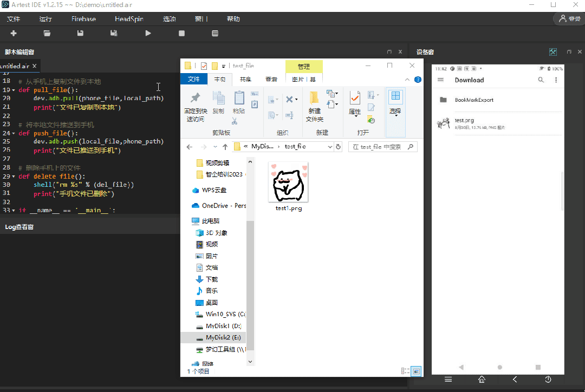Refresh the test_file folder
585x392 pixels.
338,147
